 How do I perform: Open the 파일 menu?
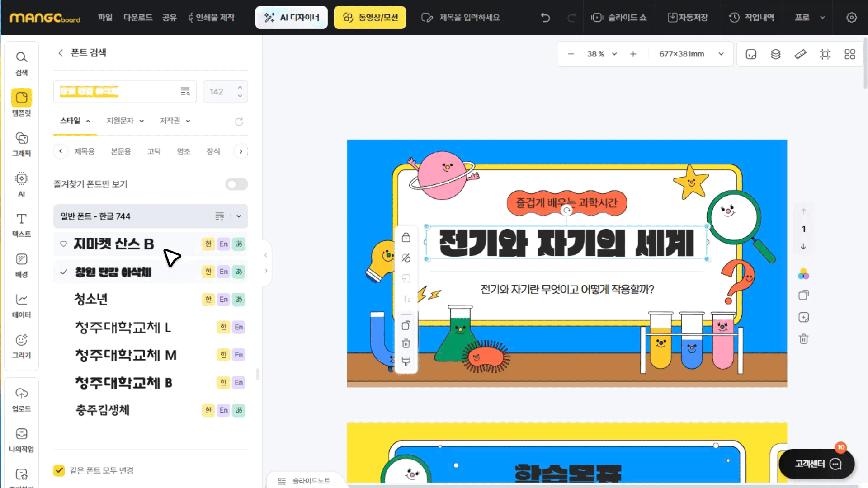(x=105, y=18)
